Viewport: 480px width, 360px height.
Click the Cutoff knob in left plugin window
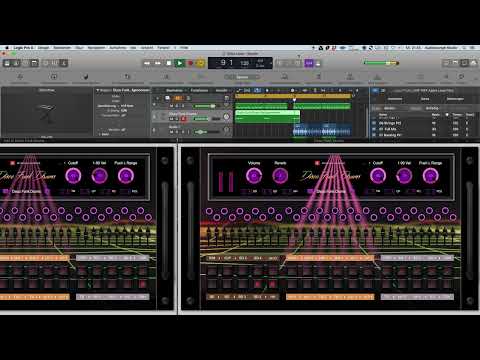[x=73, y=176]
